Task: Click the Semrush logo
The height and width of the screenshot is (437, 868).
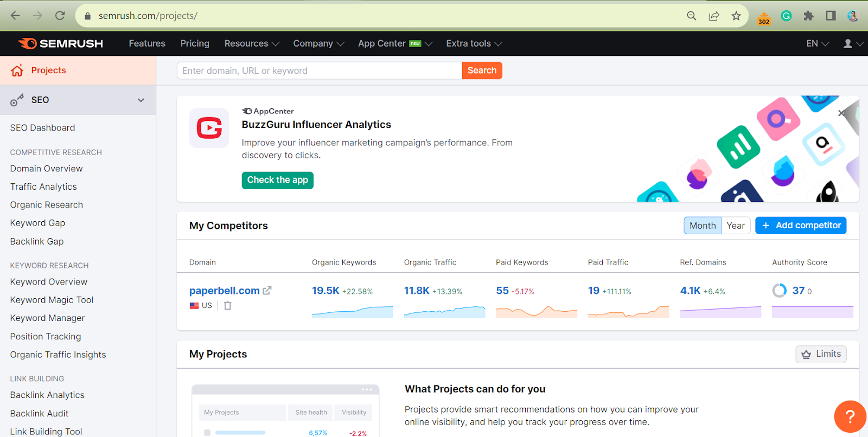Action: [61, 43]
